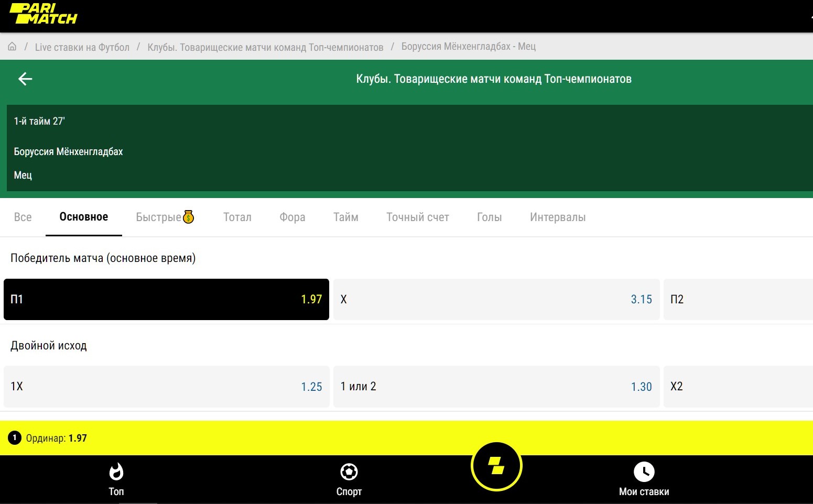813x504 pixels.
Task: Open the Спорт section ball icon
Action: [x=349, y=472]
